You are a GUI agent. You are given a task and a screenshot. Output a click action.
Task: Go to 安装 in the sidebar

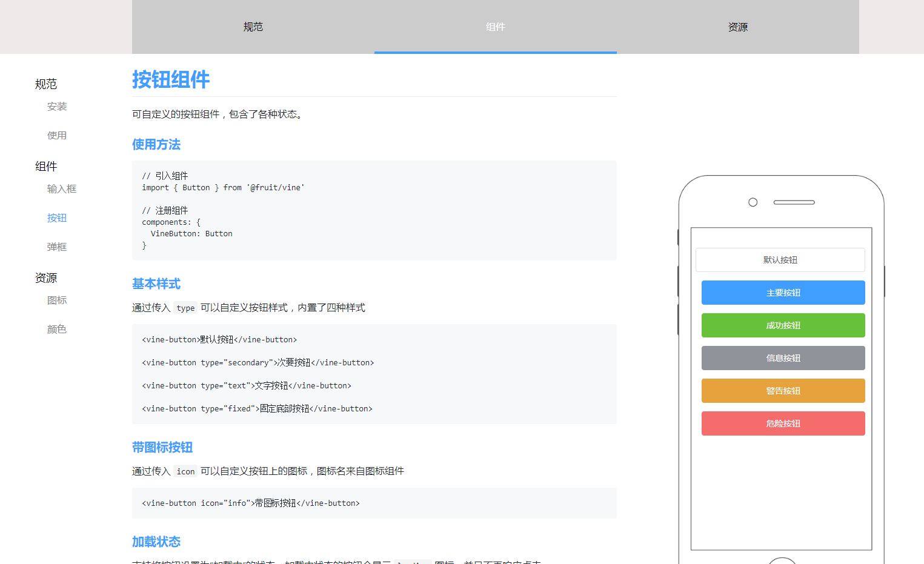pos(57,107)
